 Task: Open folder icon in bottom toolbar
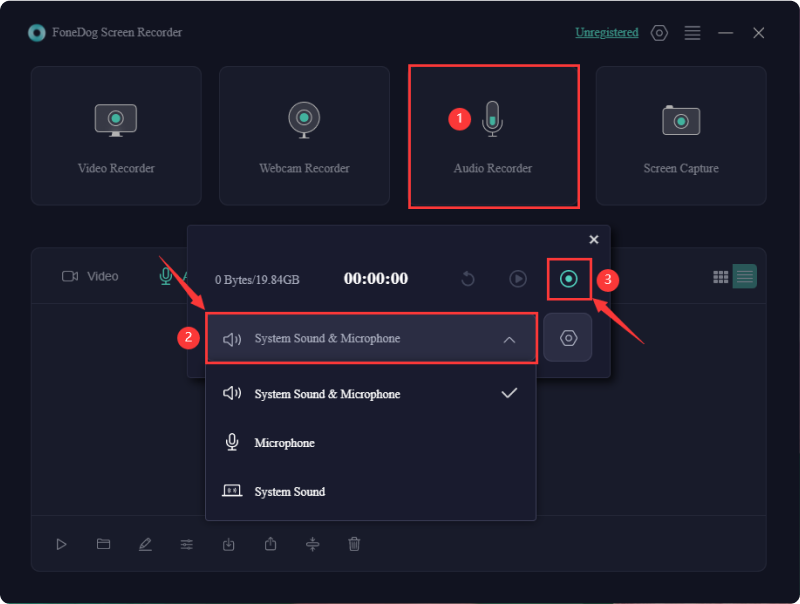coord(103,544)
